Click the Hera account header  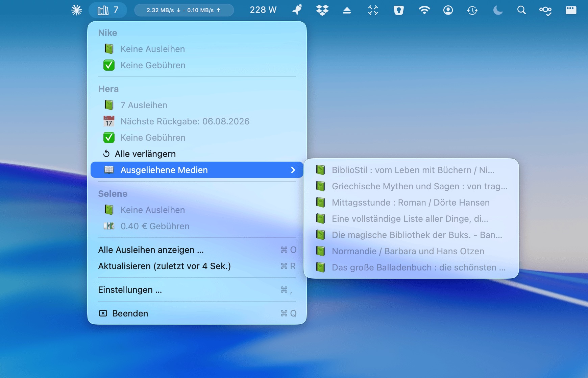[x=108, y=89]
